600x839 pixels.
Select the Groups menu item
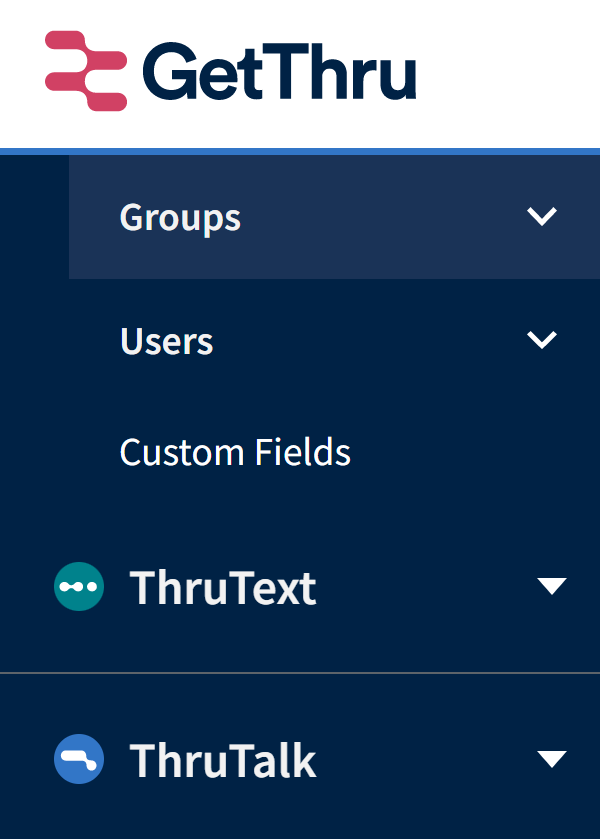click(x=335, y=217)
